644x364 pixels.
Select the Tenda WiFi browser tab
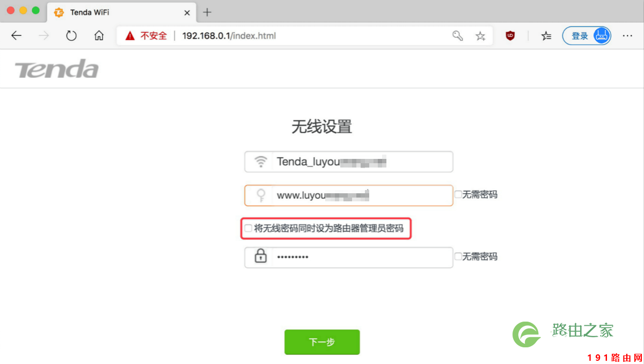point(121,12)
